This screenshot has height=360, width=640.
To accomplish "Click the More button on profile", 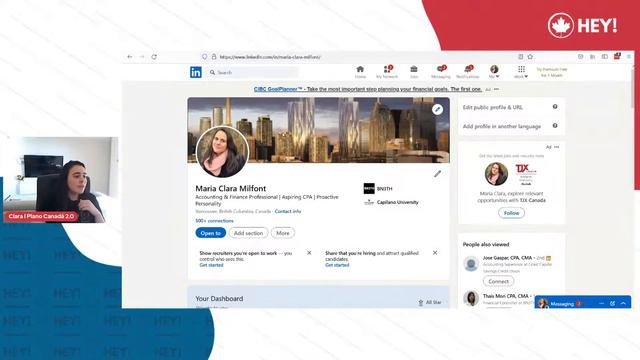I will click(283, 233).
